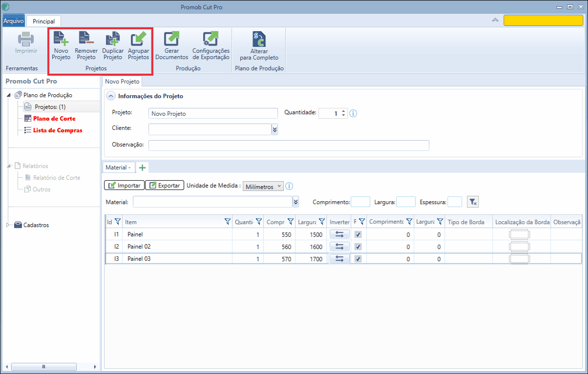Click the Duplicar Projeto icon

113,39
